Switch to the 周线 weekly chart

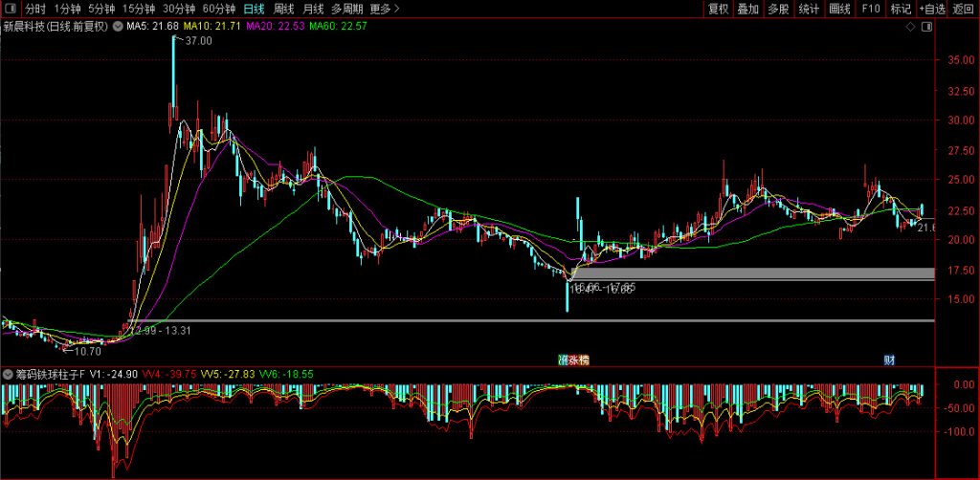click(284, 9)
